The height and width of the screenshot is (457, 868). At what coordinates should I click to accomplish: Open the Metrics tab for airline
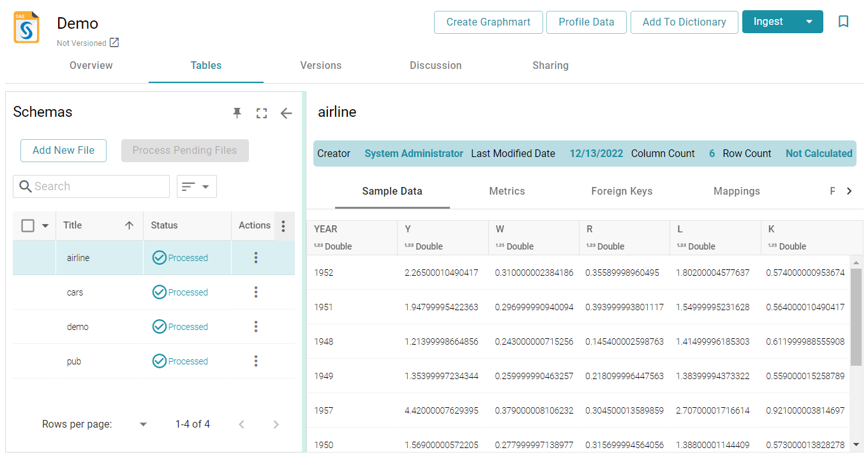pyautogui.click(x=507, y=191)
